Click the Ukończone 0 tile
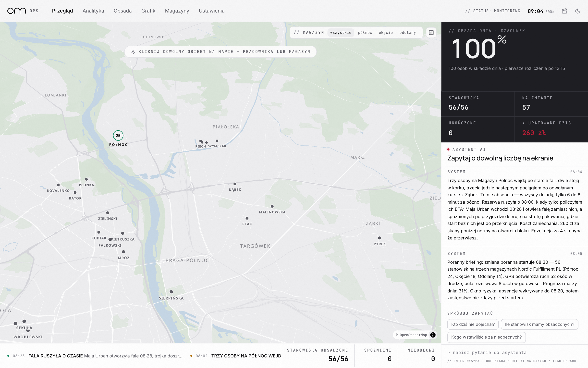 point(478,129)
